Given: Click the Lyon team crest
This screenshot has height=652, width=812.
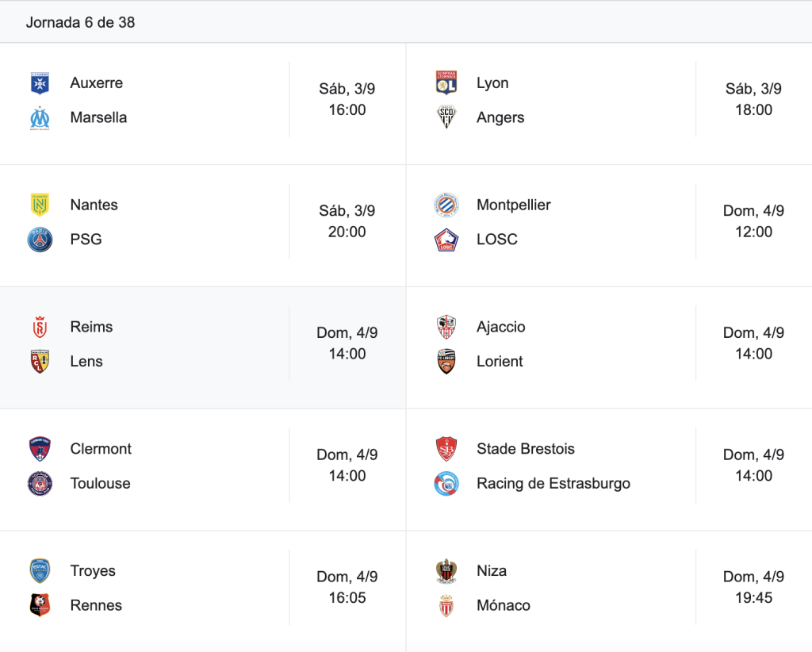Looking at the screenshot, I should click(446, 82).
